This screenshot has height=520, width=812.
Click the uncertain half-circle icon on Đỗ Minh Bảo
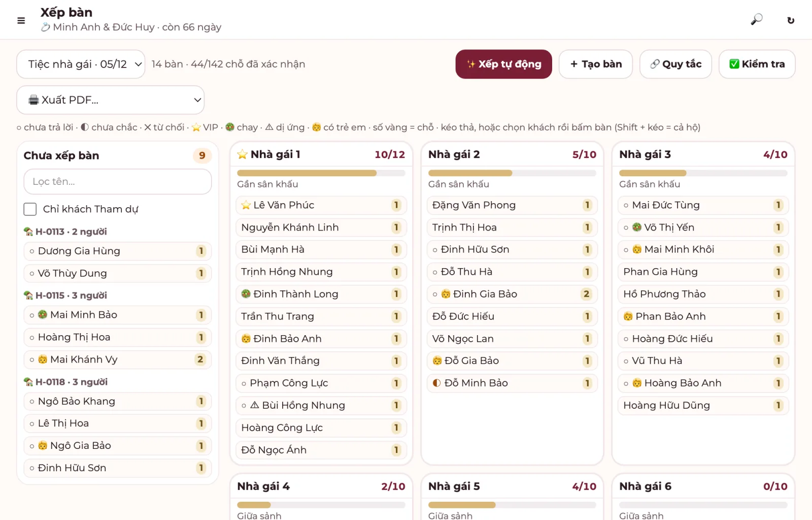(437, 383)
